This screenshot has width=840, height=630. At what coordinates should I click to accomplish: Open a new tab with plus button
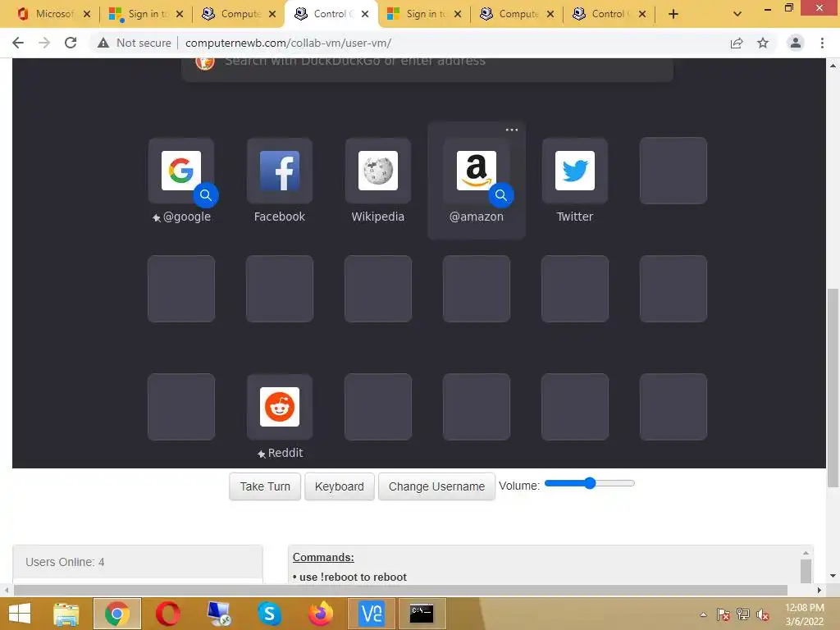pos(673,14)
